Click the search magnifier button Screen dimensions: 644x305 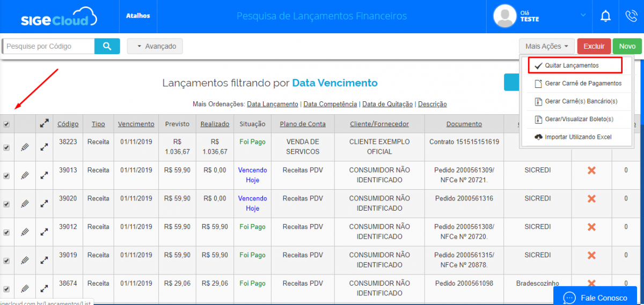(x=107, y=46)
